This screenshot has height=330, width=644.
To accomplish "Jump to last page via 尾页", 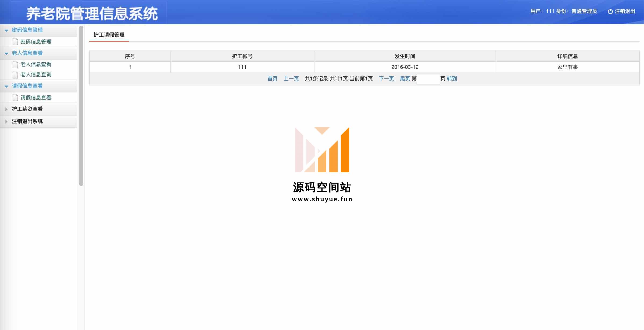I will 405,79.
